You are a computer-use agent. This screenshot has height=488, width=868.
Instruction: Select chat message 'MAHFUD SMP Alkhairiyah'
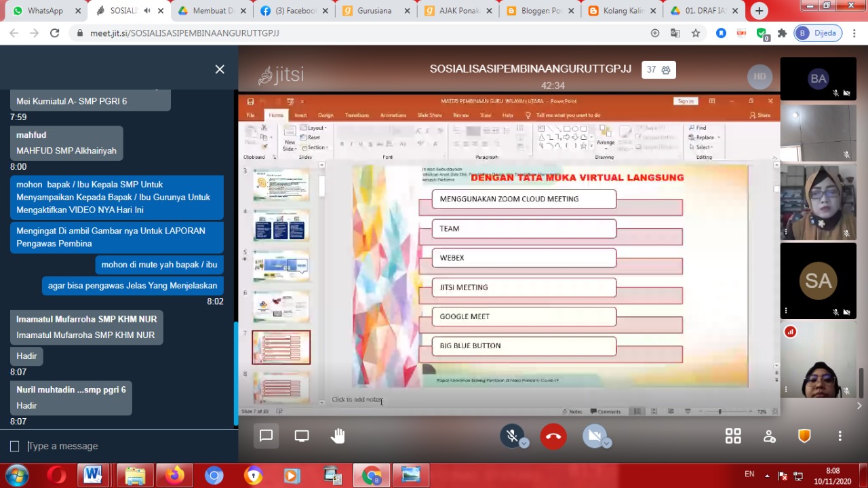[66, 151]
